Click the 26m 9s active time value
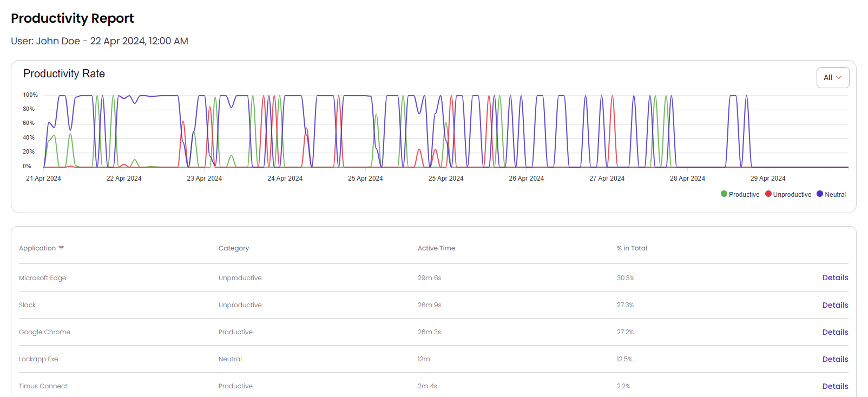The height and width of the screenshot is (397, 868). tap(429, 305)
